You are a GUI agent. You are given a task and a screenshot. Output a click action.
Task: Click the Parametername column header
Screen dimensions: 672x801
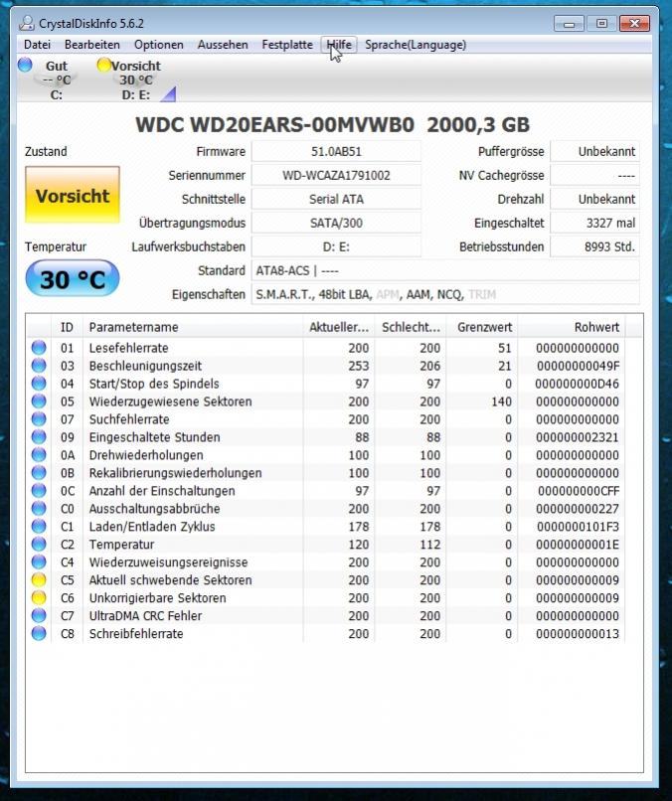tap(193, 327)
